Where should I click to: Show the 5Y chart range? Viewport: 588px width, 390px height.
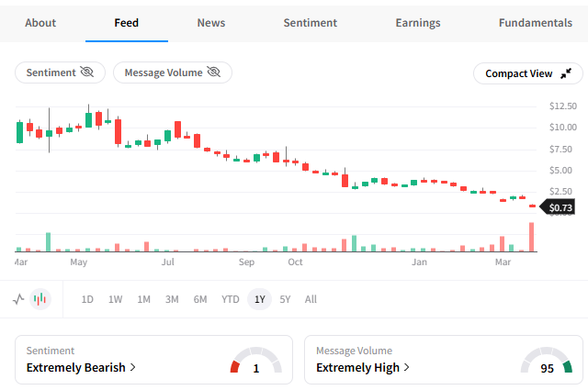click(x=285, y=299)
